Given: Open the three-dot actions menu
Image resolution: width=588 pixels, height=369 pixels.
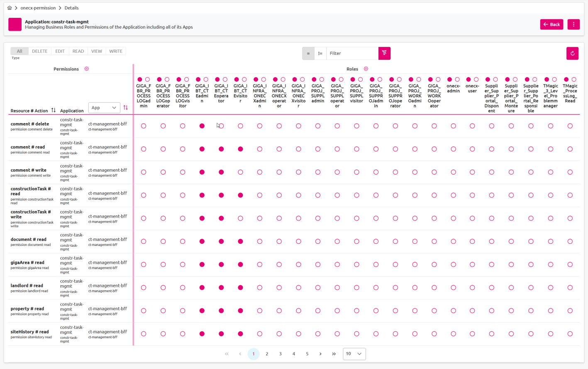Looking at the screenshot, I should click(x=573, y=24).
